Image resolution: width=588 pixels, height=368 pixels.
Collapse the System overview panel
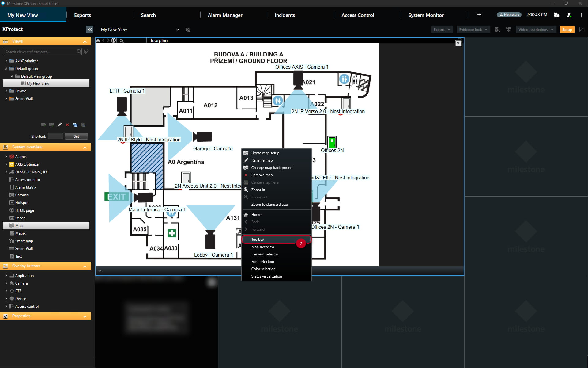[85, 147]
